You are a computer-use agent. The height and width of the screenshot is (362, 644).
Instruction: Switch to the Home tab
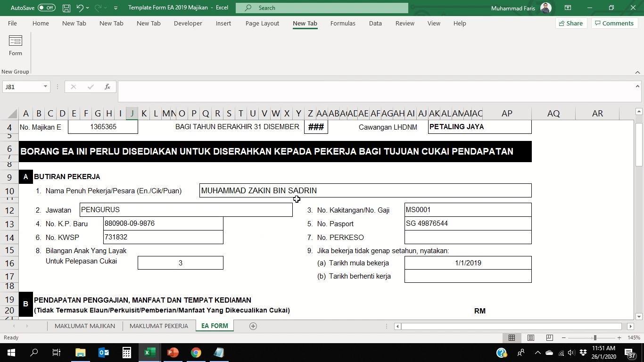pos(41,23)
